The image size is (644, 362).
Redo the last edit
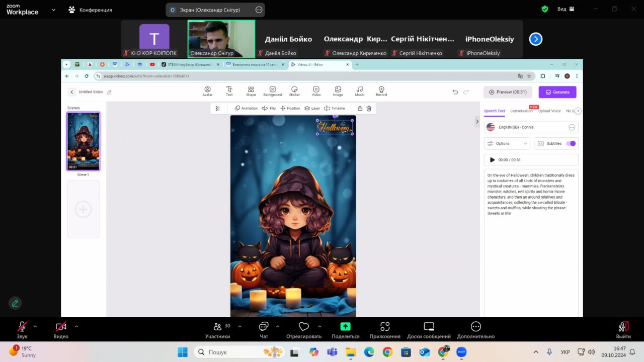pyautogui.click(x=466, y=92)
